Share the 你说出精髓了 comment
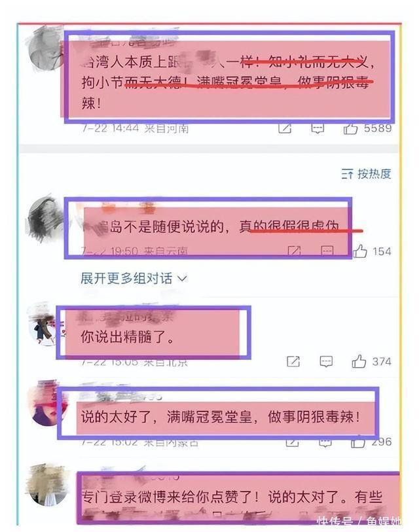The height and width of the screenshot is (532, 419). click(293, 361)
